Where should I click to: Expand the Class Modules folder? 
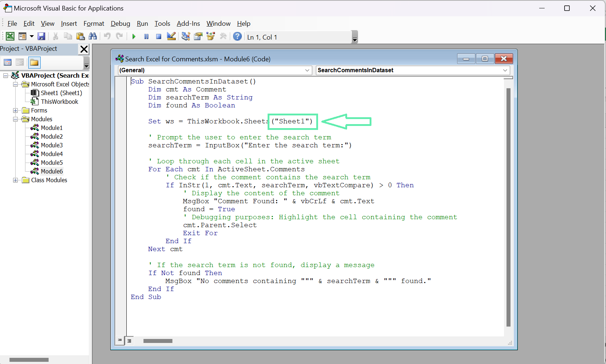pos(15,180)
